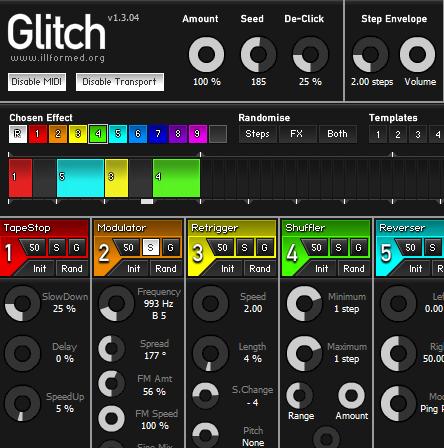Click Retrigger Init button

(x=227, y=269)
